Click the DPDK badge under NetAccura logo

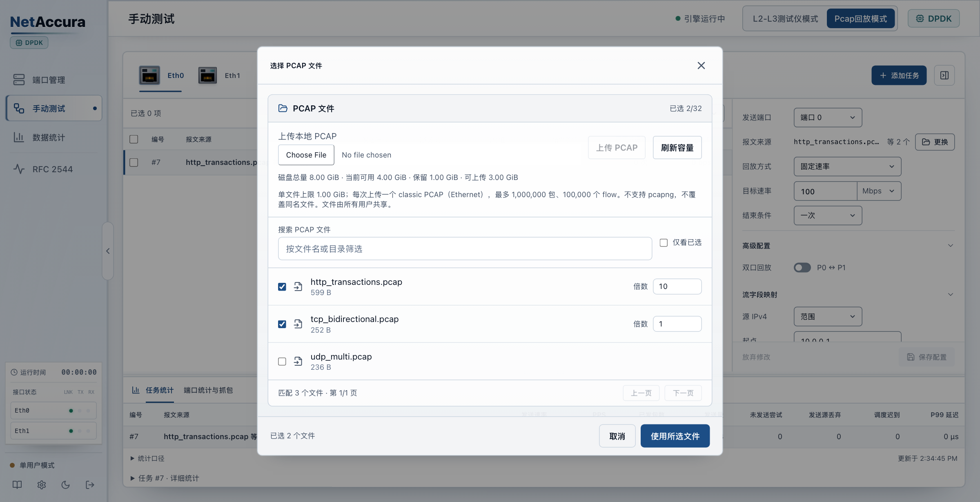tap(29, 42)
